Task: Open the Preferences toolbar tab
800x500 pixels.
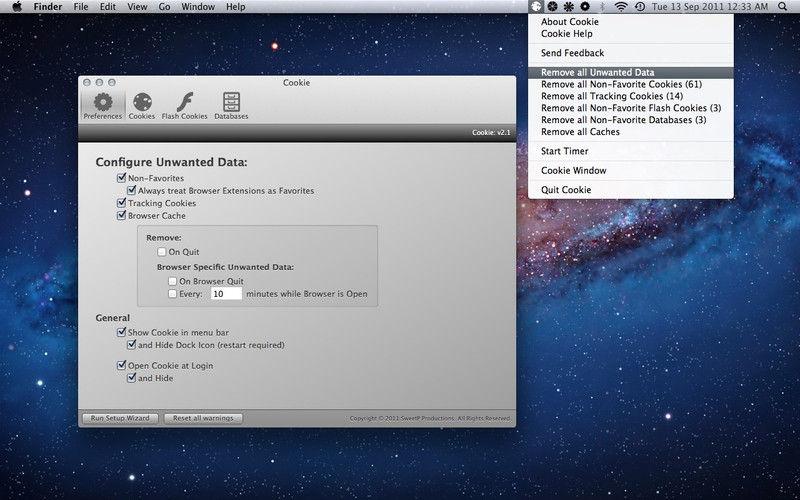Action: 103,106
